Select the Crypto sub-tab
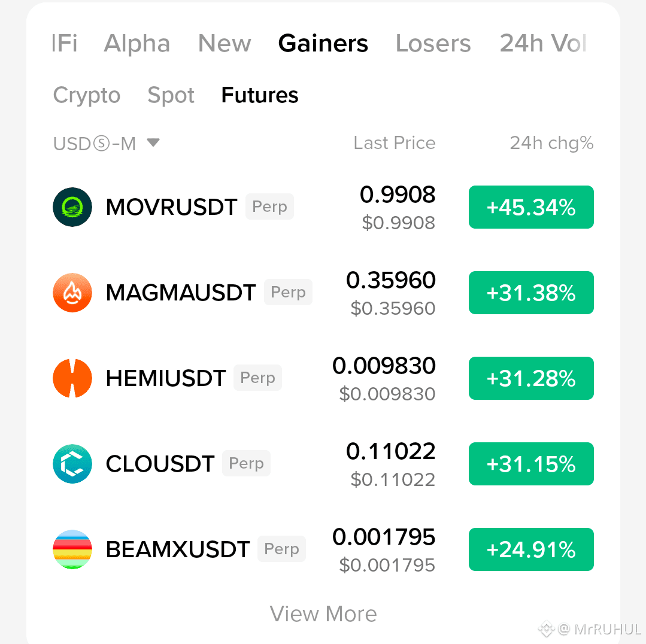Image resolution: width=646 pixels, height=644 pixels. pyautogui.click(x=87, y=96)
